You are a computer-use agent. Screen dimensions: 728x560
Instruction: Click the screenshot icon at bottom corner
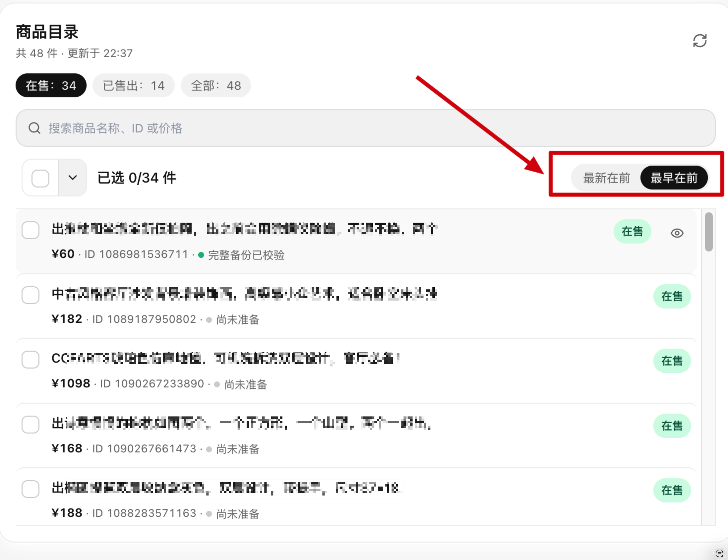[x=719, y=554]
